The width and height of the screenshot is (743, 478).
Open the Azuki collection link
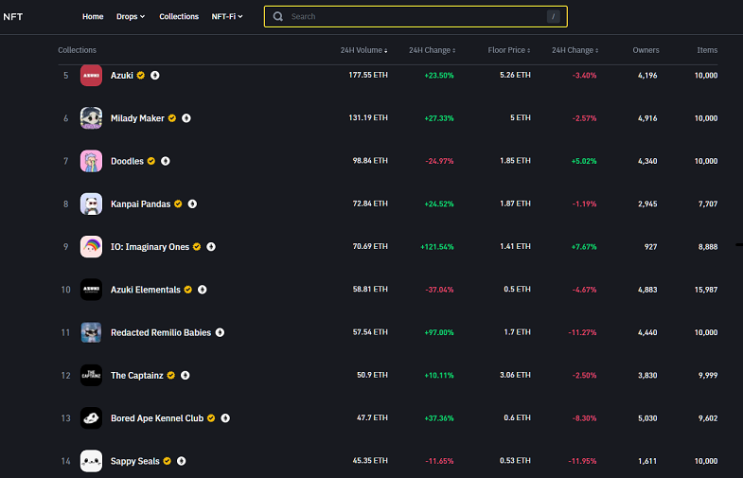click(x=122, y=75)
